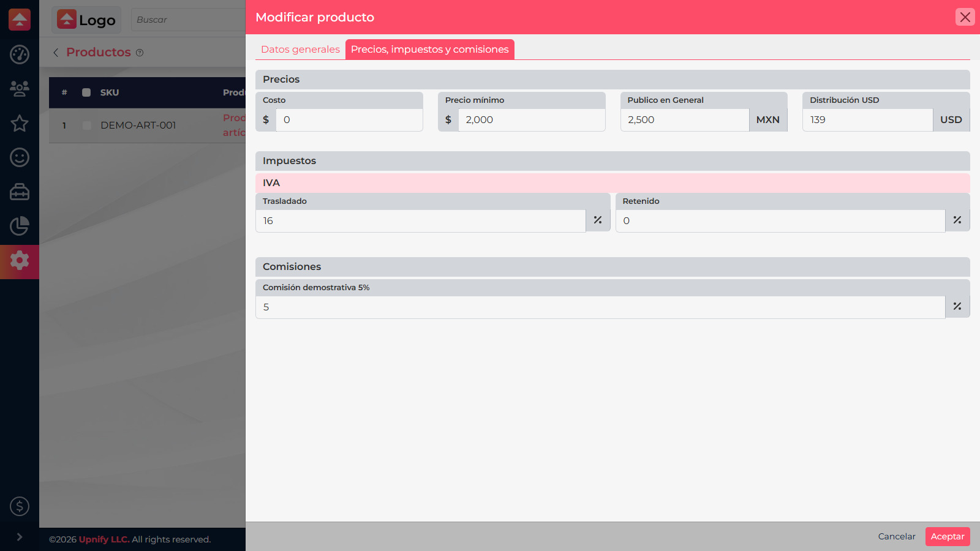The image size is (980, 551).
Task: Go back with the arrow beside Productos
Action: point(56,53)
